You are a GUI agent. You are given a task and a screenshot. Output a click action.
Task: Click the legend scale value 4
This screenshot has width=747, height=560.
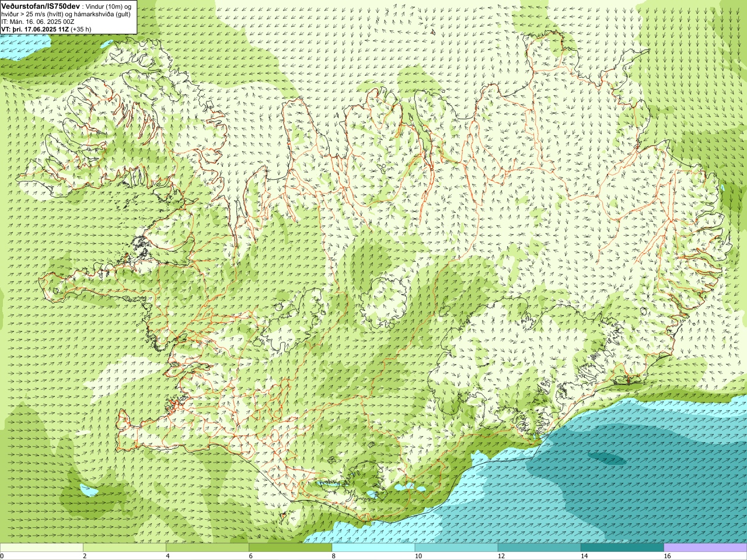coord(167,556)
